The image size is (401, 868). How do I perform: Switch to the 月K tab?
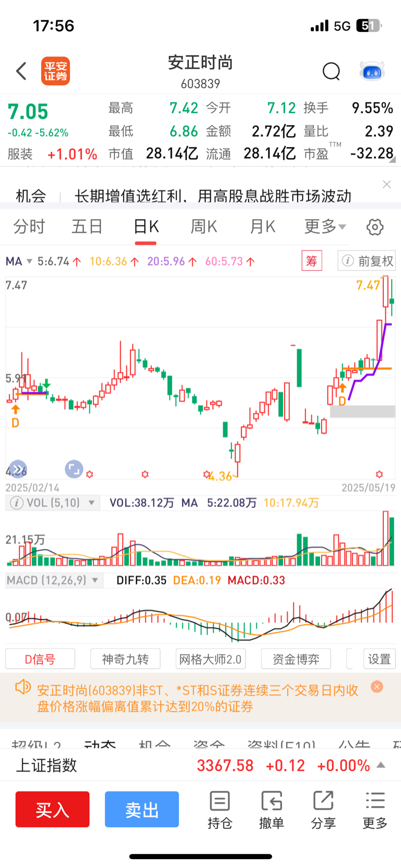[262, 227]
